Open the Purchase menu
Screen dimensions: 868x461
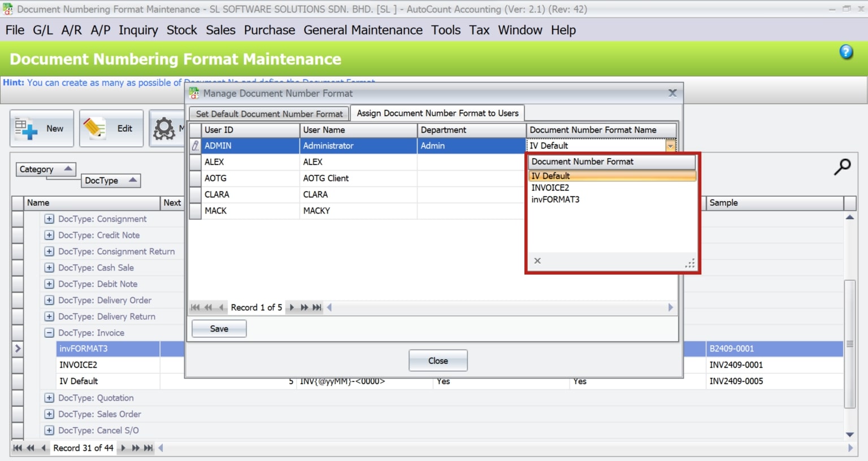(270, 30)
